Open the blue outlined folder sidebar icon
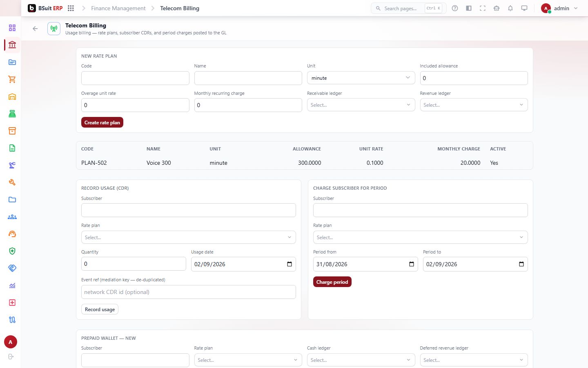 point(12,200)
